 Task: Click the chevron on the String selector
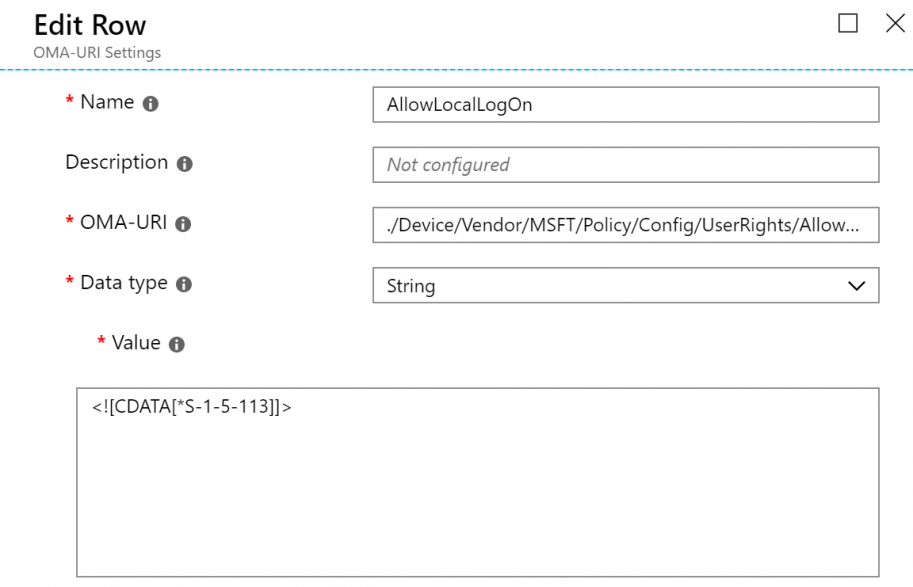tap(855, 286)
